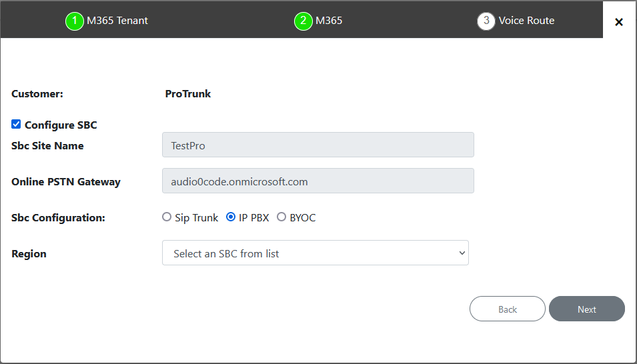
Task: Go to the M365 Tenant step tab
Action: click(117, 21)
